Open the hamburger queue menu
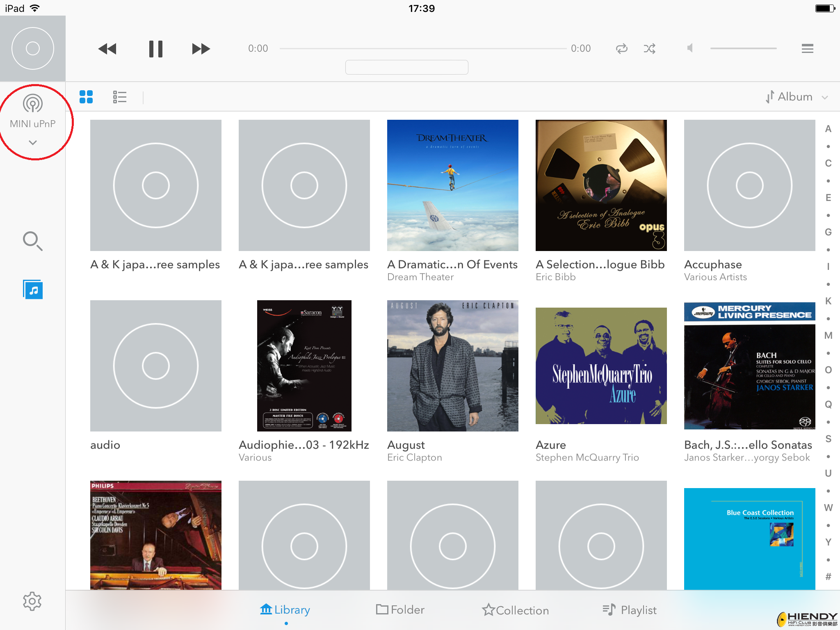The width and height of the screenshot is (840, 630). coord(808,49)
